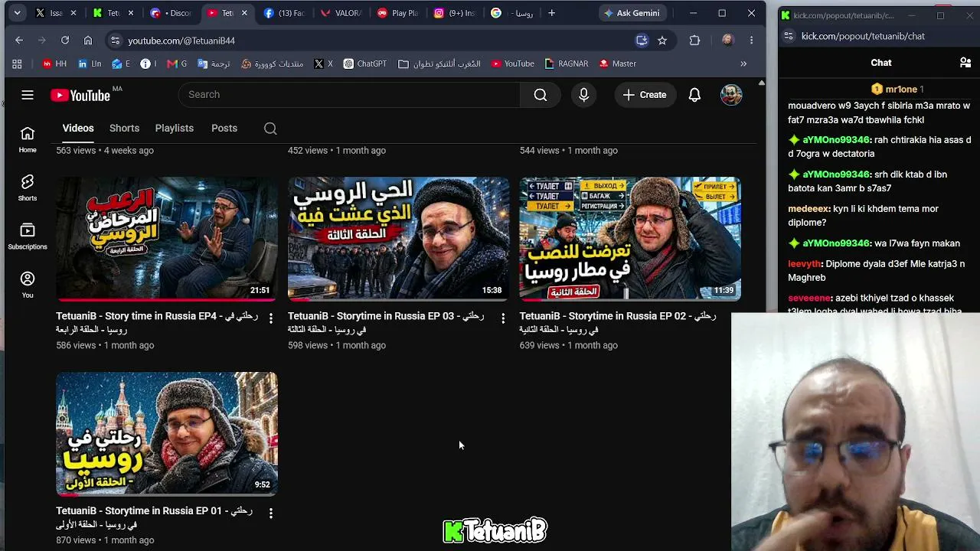Open the Chrome three-dot menu
This screenshot has height=551, width=980.
click(751, 41)
